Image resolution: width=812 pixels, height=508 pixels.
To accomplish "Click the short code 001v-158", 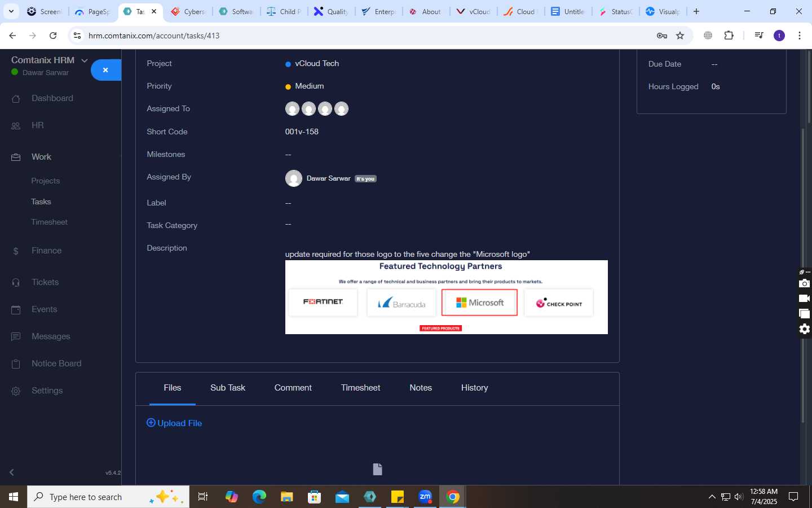I will (302, 132).
